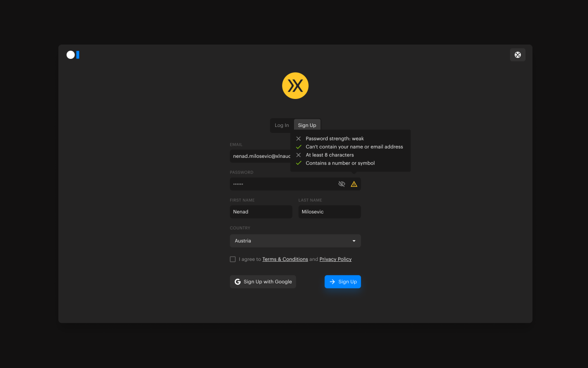Click the green checkmark beside 'Contains a number or symbol'
588x368 pixels.
click(x=299, y=163)
